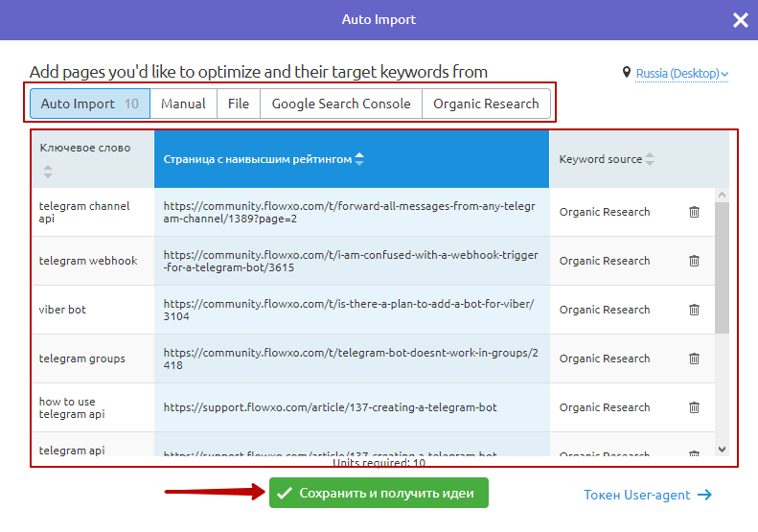Click the forward-all-messages flowxo URL cell
The height and width of the screenshot is (532, 758).
pyautogui.click(x=352, y=212)
